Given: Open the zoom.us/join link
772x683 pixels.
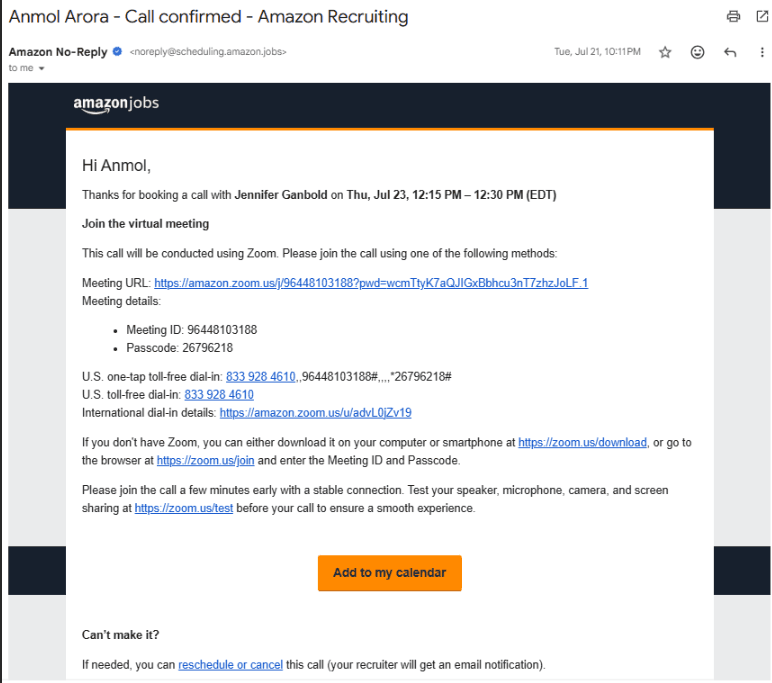Looking at the screenshot, I should pos(205,460).
